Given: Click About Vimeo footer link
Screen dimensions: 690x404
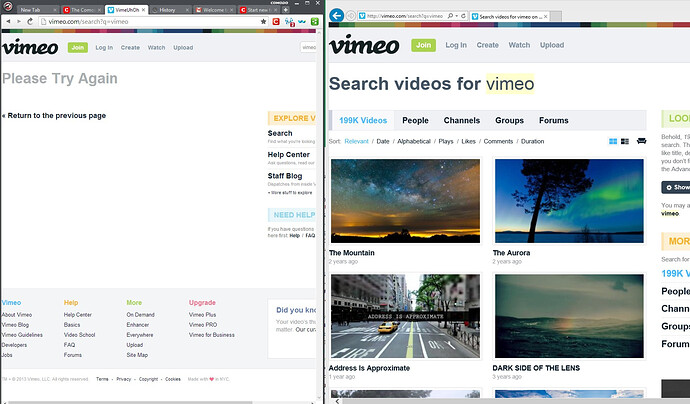Looking at the screenshot, I should pos(17,315).
